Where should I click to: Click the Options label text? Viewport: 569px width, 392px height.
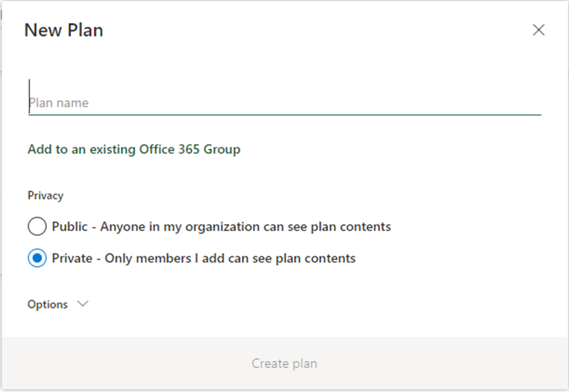pos(48,304)
